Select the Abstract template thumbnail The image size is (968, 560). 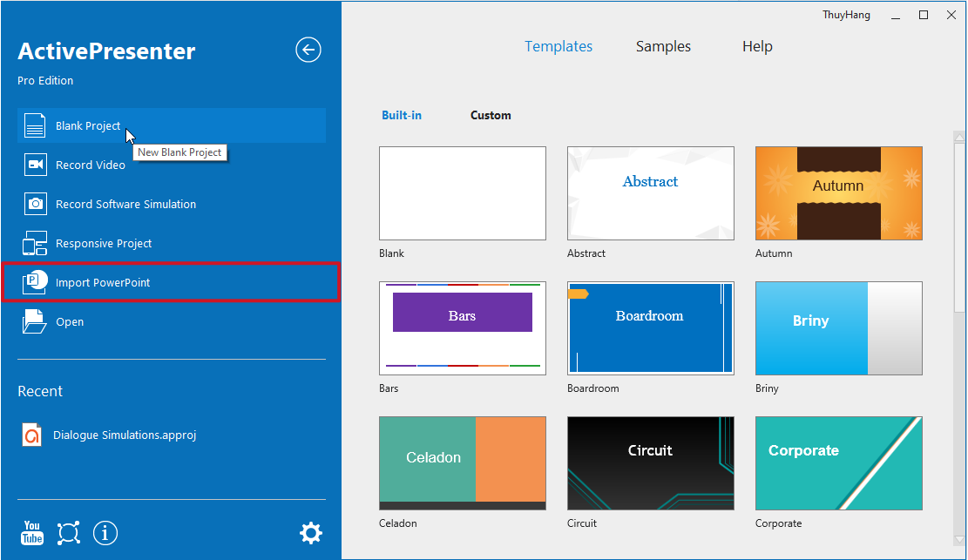(x=651, y=193)
